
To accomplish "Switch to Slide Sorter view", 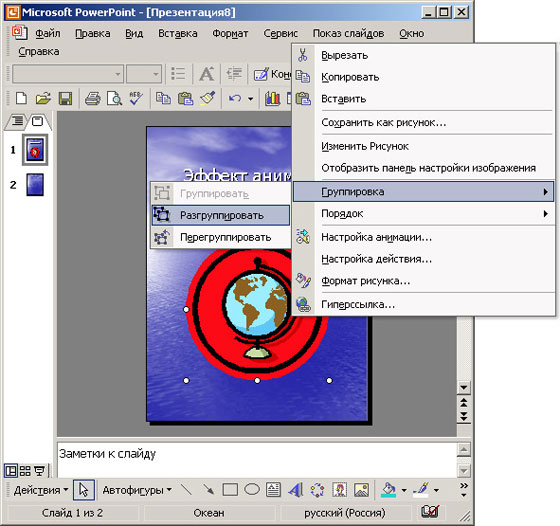I will point(25,471).
